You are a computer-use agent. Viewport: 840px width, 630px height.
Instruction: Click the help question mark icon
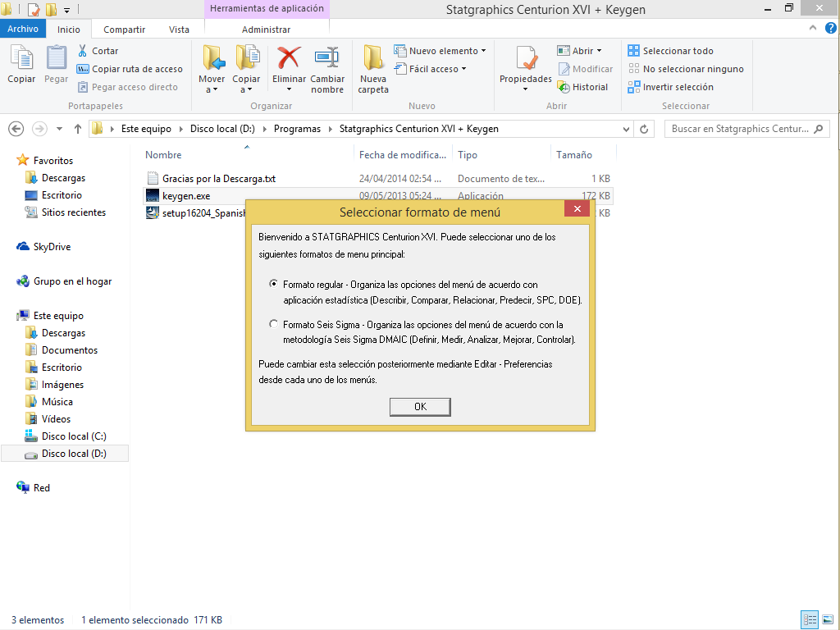tap(830, 28)
